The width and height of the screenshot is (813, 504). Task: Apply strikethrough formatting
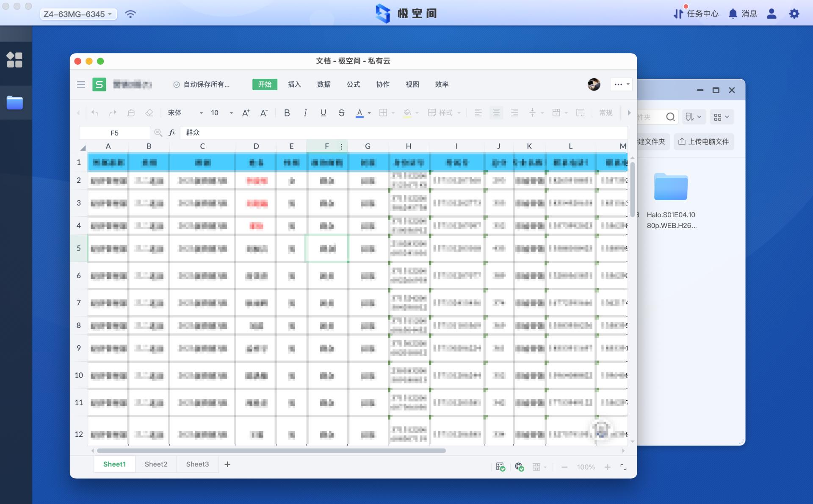point(341,113)
